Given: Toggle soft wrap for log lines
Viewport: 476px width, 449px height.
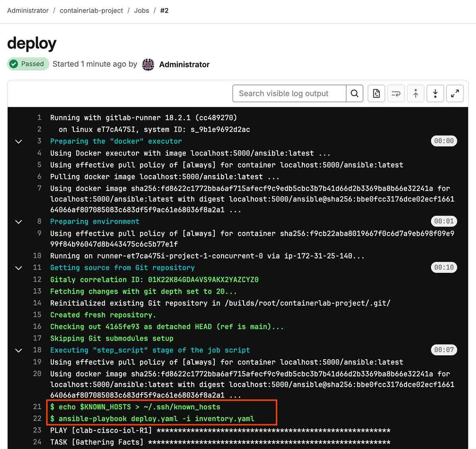Looking at the screenshot, I should 395,93.
